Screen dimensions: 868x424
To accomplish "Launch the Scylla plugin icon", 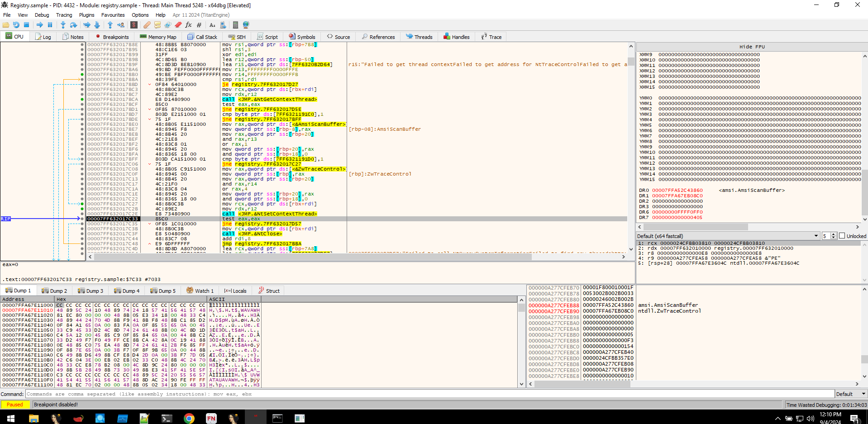I will [x=134, y=25].
